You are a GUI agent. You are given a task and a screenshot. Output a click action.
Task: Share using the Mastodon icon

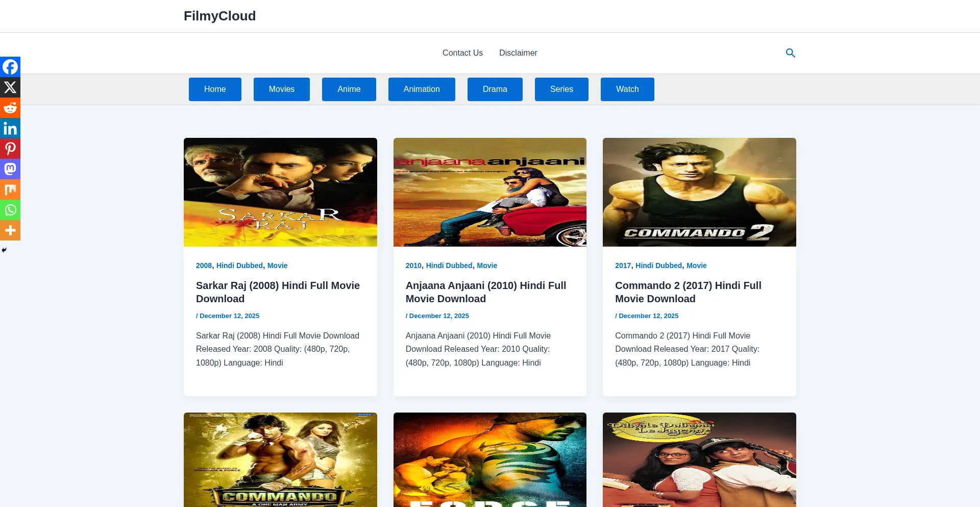(10, 169)
